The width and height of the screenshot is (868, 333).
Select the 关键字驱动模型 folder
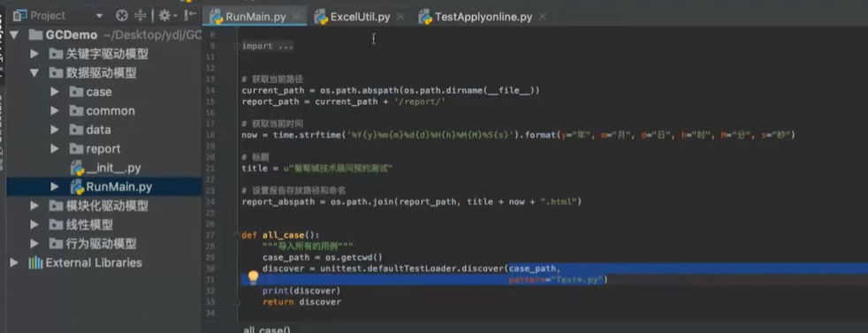tap(107, 54)
